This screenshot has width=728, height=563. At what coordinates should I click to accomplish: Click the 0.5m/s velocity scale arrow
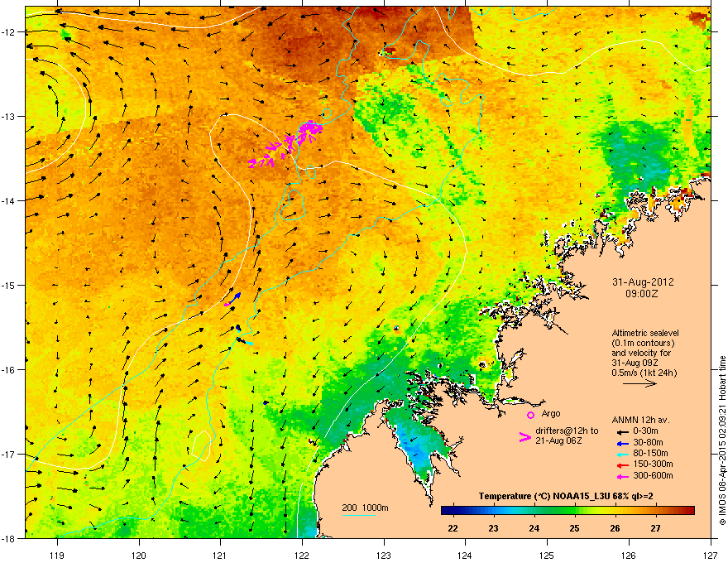[x=639, y=383]
